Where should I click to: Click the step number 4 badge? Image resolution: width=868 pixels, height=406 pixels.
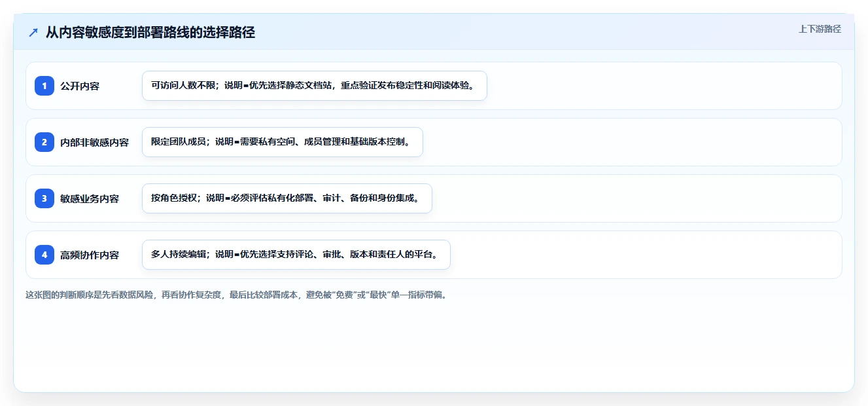coord(44,255)
